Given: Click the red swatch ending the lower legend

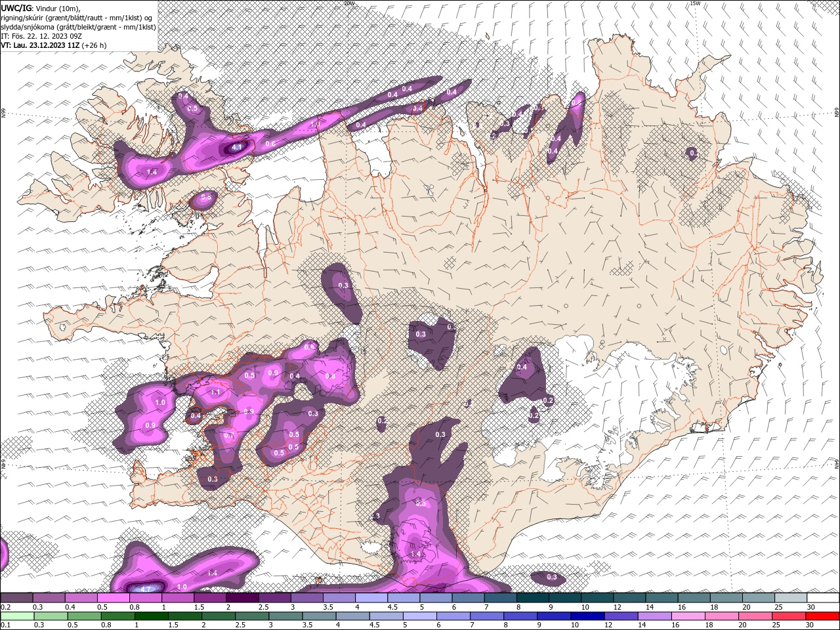Looking at the screenshot, I should point(823,616).
